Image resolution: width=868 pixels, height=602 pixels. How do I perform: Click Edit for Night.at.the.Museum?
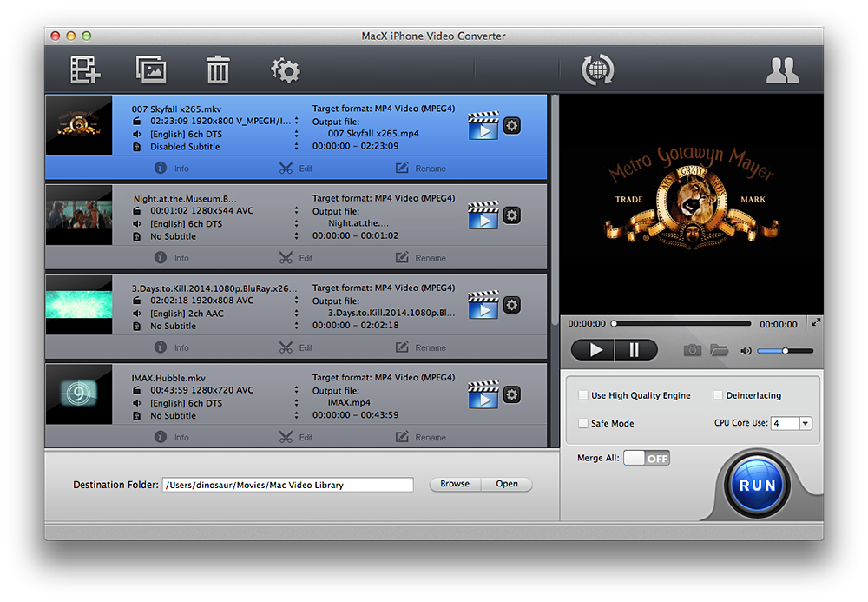(296, 257)
